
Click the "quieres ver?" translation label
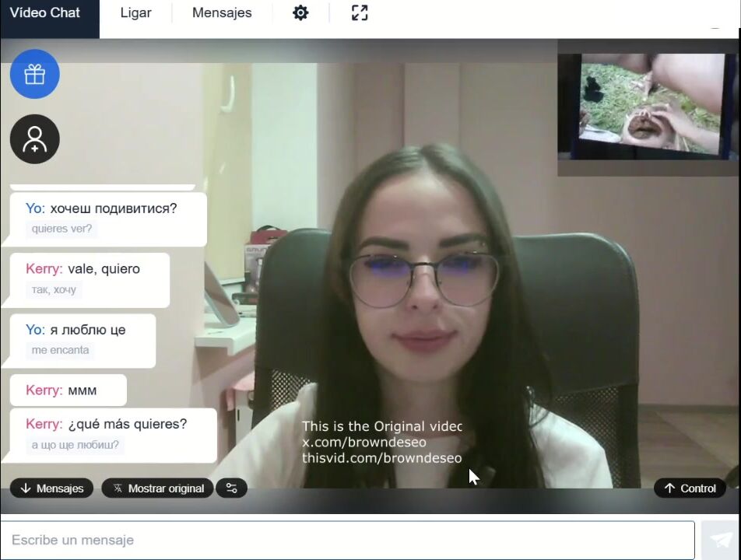click(61, 229)
